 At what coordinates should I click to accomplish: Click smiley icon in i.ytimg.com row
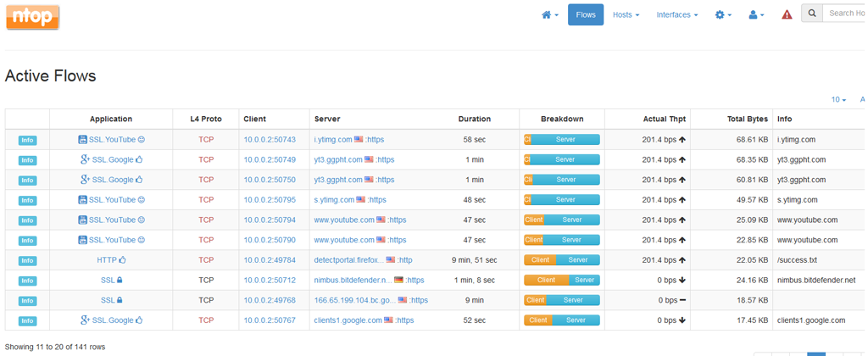tap(142, 140)
